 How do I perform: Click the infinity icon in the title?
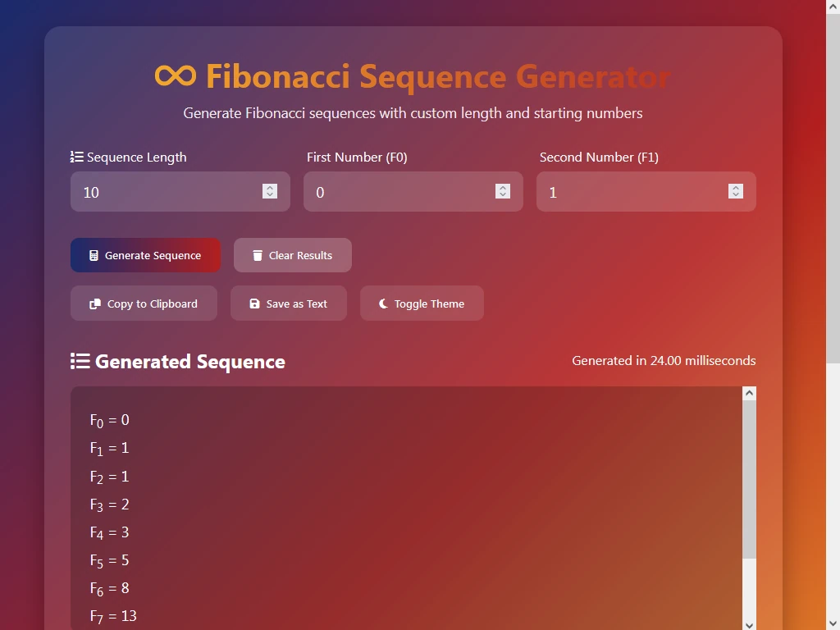point(175,75)
